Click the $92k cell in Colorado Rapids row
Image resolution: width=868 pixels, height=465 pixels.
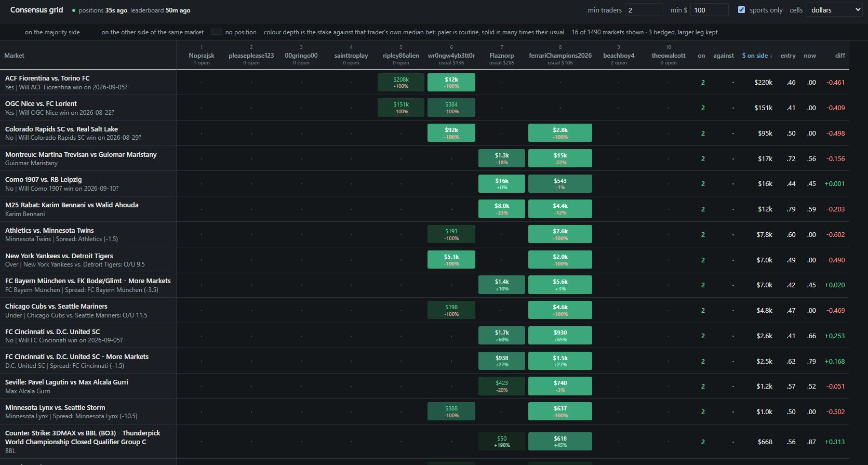point(451,133)
